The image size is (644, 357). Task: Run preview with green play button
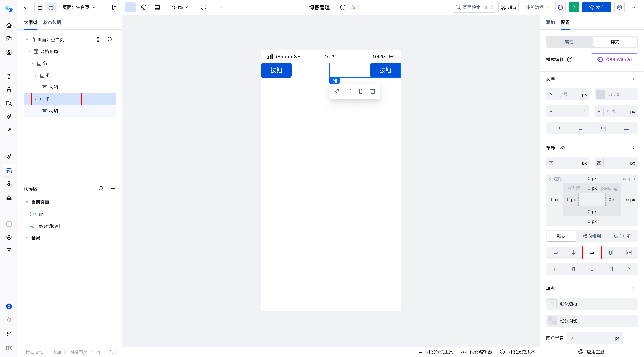click(574, 7)
